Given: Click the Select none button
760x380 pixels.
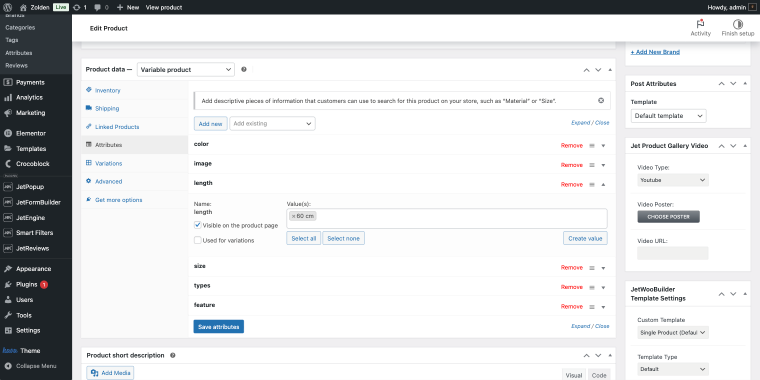Looking at the screenshot, I should (344, 238).
